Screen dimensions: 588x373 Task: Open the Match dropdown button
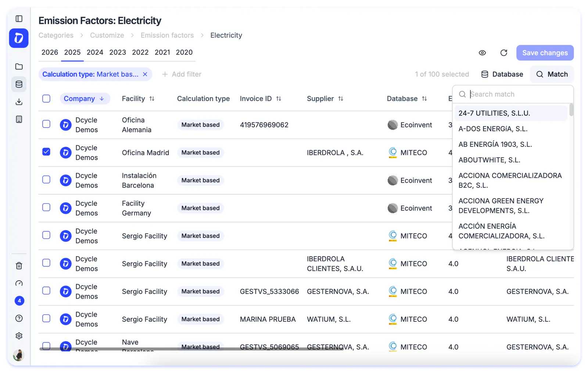point(552,74)
